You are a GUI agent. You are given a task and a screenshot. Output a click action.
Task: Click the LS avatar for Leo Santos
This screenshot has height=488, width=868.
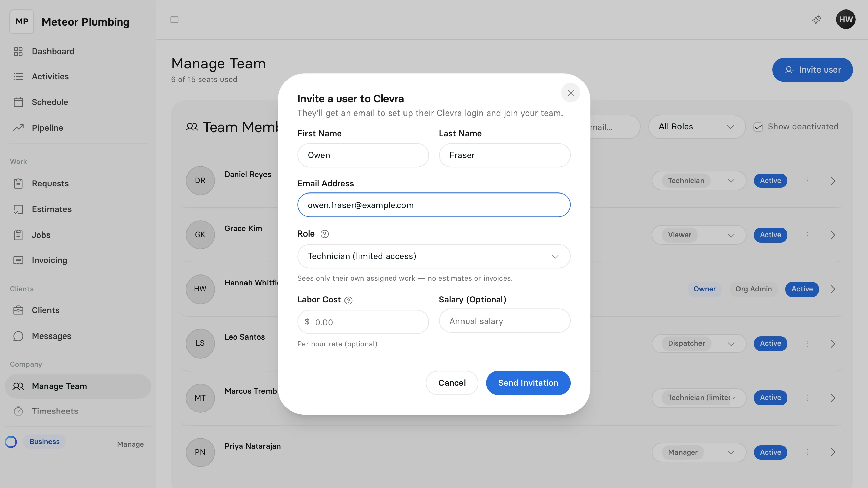coord(200,344)
